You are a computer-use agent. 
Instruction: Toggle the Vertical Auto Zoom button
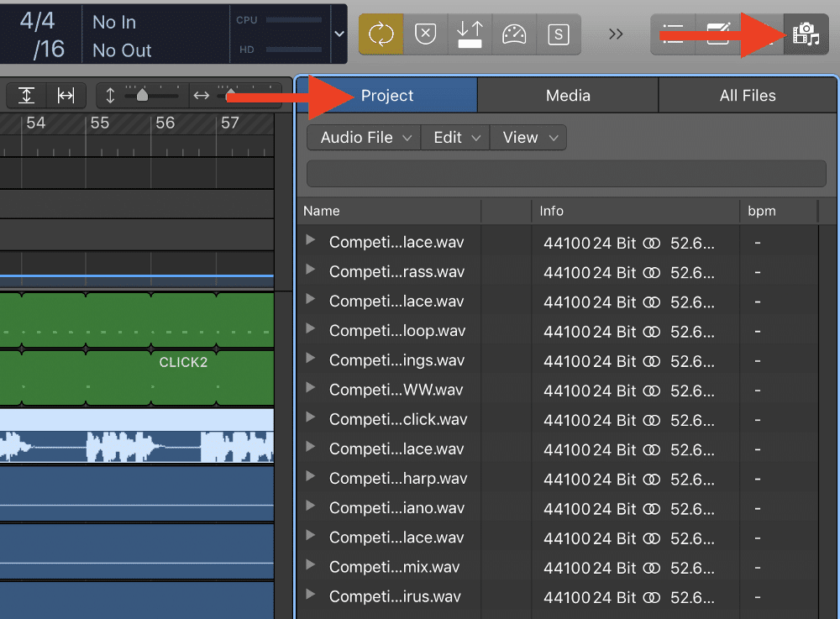click(x=26, y=95)
